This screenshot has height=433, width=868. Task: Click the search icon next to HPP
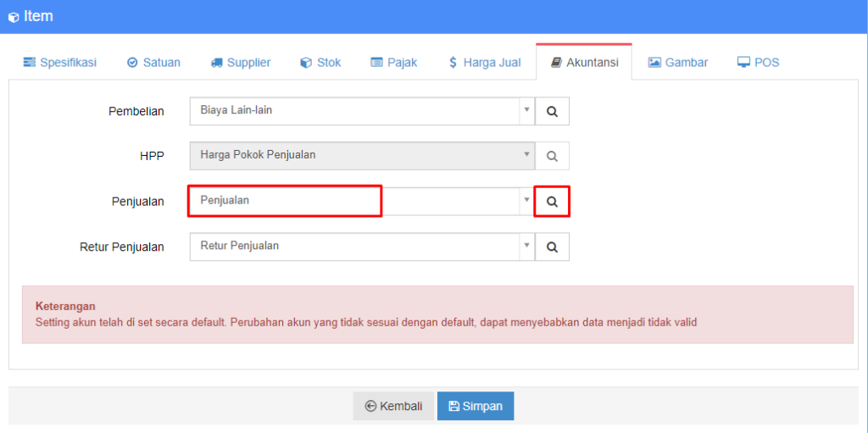point(552,156)
